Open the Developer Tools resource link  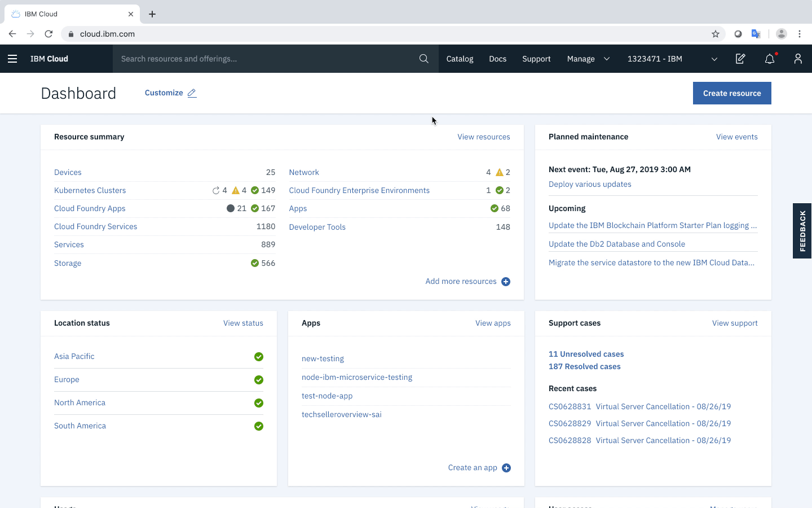(x=317, y=227)
